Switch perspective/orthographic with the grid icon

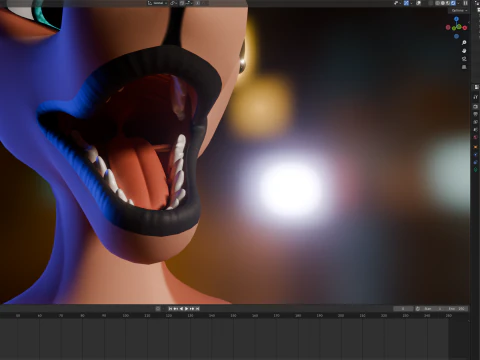[464, 67]
